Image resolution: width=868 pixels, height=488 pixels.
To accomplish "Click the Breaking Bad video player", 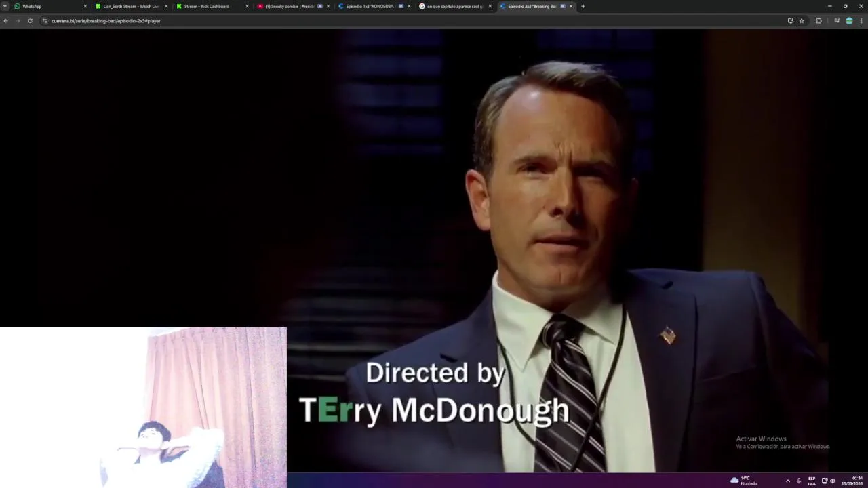I will [434, 251].
